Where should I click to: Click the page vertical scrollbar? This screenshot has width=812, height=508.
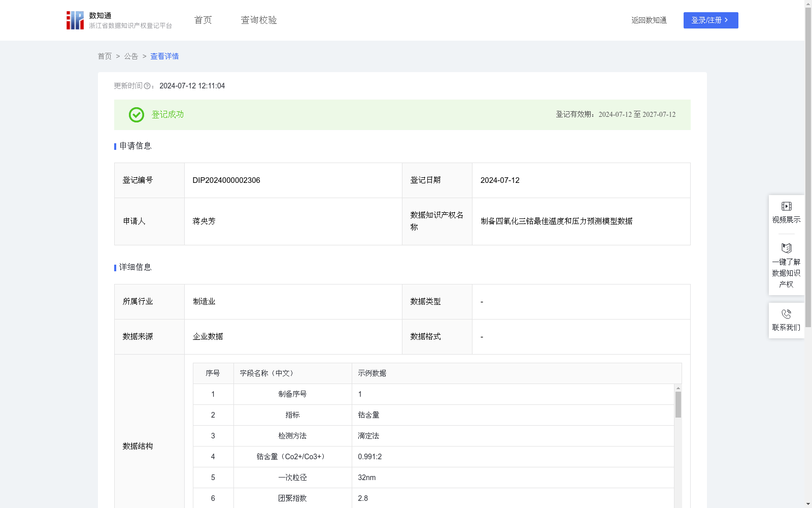pyautogui.click(x=808, y=168)
